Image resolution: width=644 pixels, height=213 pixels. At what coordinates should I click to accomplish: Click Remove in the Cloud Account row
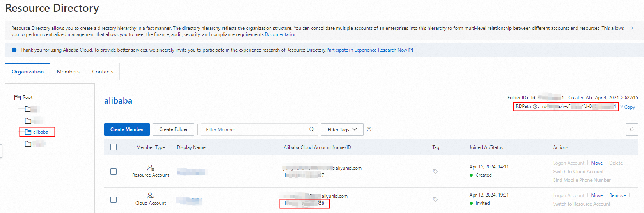617,195
